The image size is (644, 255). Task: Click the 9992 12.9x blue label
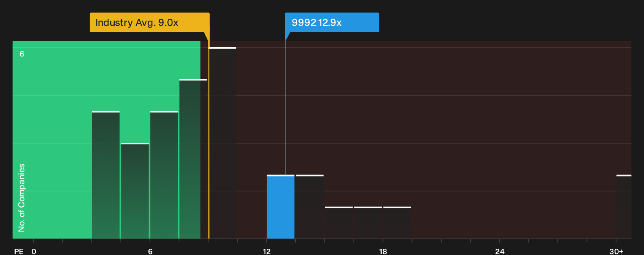tap(332, 22)
